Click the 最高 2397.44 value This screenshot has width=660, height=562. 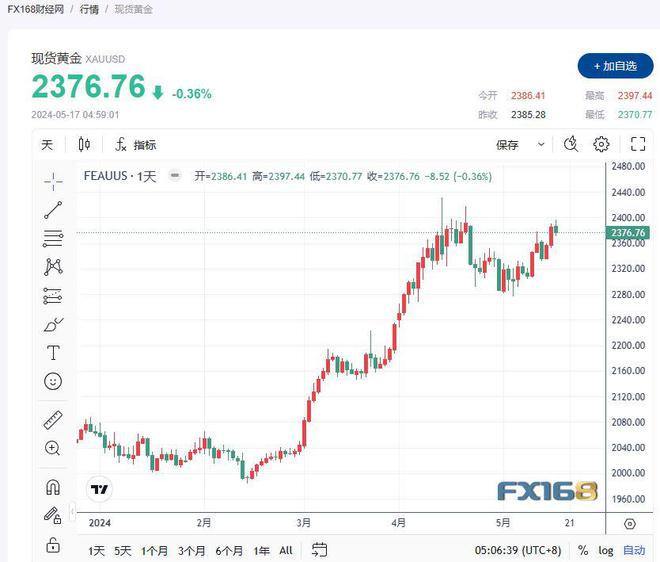coord(635,96)
